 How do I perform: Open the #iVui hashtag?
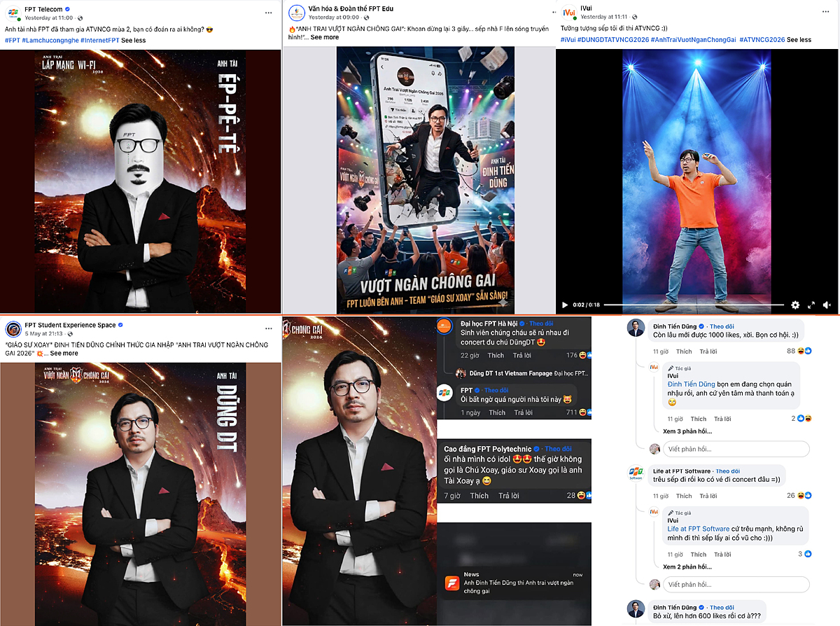(x=568, y=40)
